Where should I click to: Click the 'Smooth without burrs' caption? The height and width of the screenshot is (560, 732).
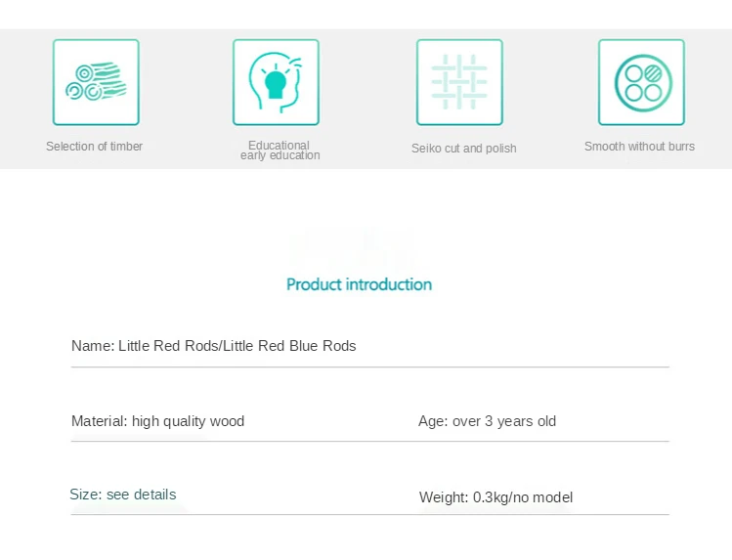(x=639, y=146)
